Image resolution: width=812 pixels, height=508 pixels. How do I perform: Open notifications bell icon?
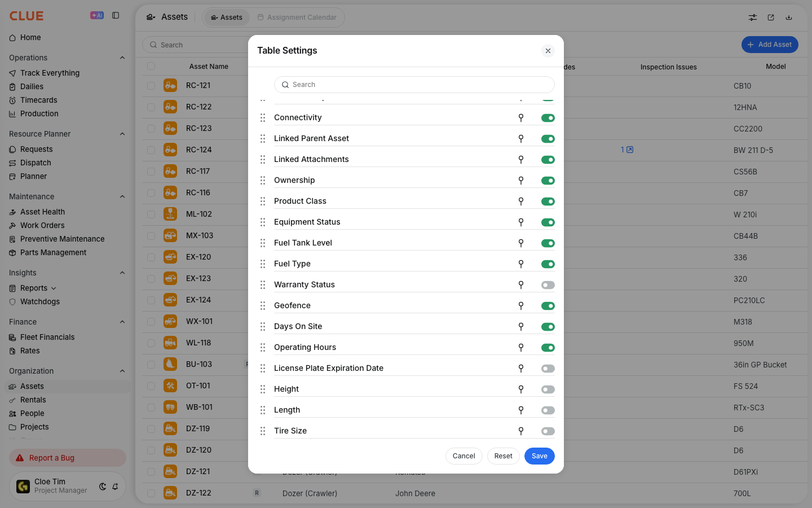coord(115,487)
